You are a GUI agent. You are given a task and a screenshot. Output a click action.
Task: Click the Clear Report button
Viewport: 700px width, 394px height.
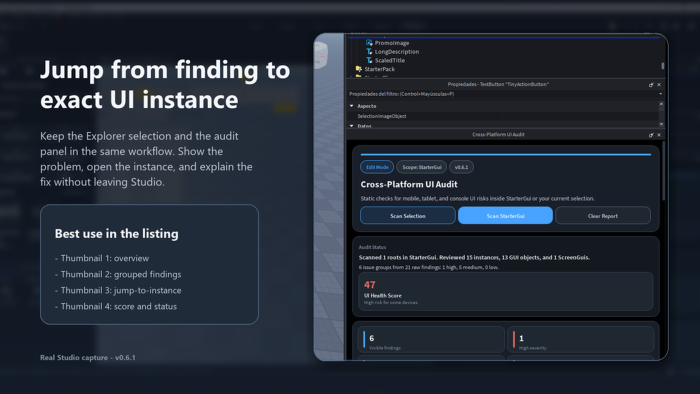603,216
